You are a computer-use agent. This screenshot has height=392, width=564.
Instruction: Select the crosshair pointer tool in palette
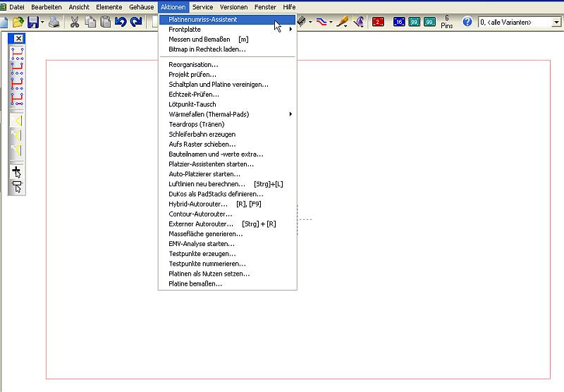coord(17,171)
